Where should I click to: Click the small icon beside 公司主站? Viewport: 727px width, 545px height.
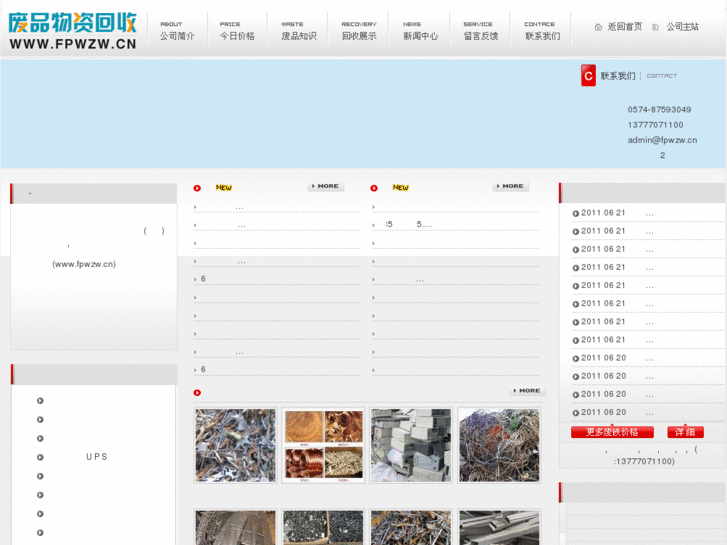655,27
